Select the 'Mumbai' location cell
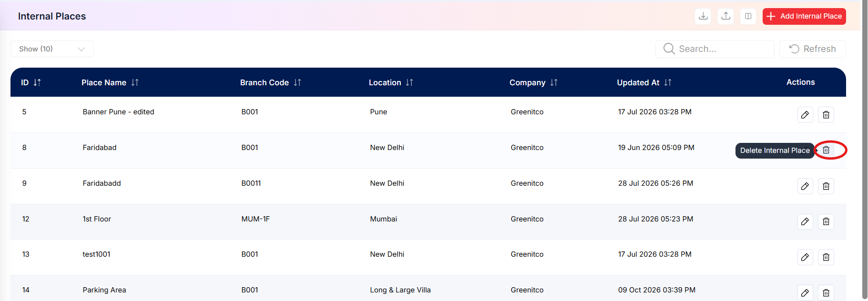 point(384,219)
